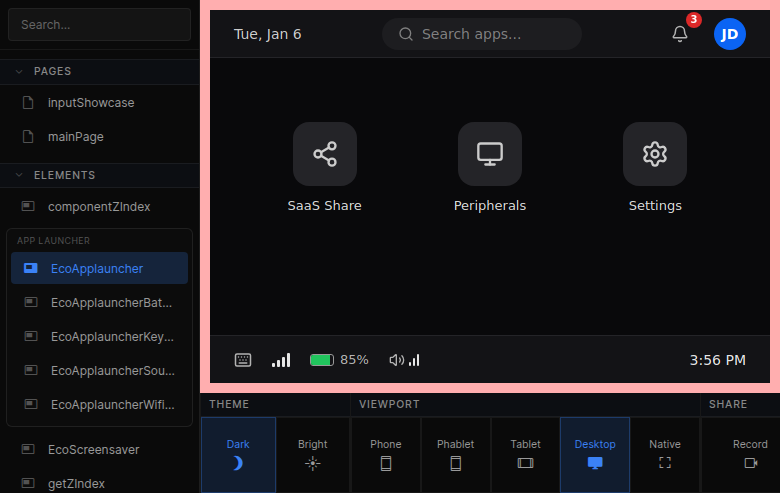
Task: Click the keyboard icon in status bar
Action: [x=243, y=360]
